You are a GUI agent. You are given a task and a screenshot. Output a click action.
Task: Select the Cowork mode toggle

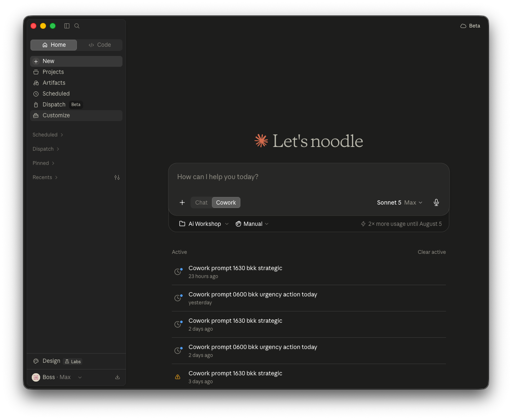coord(226,202)
